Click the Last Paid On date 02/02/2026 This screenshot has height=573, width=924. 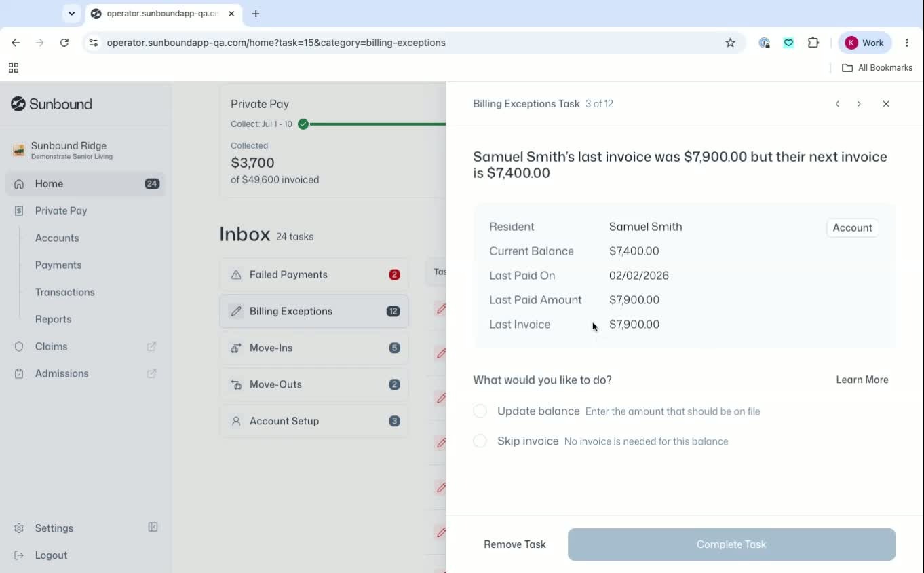pos(639,276)
